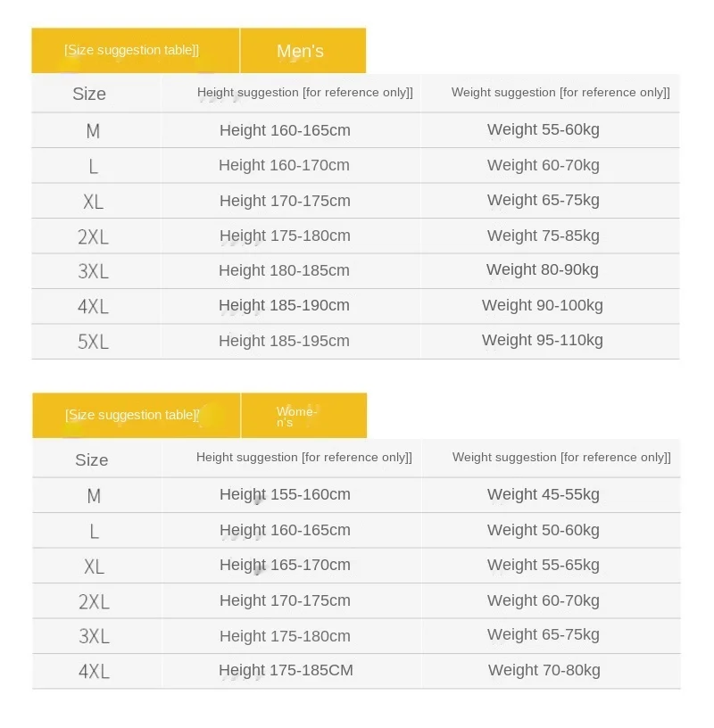
Task: Click the Height 165-170cm cell
Action: 285,565
